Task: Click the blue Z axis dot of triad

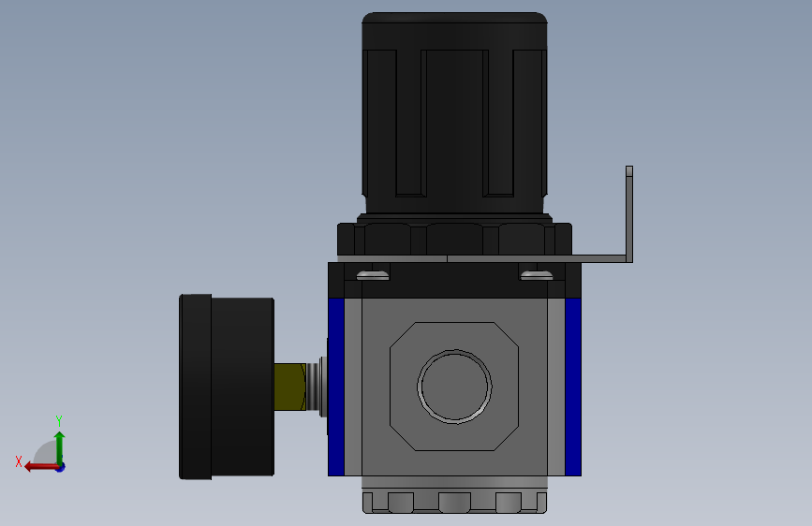Action: (61, 467)
